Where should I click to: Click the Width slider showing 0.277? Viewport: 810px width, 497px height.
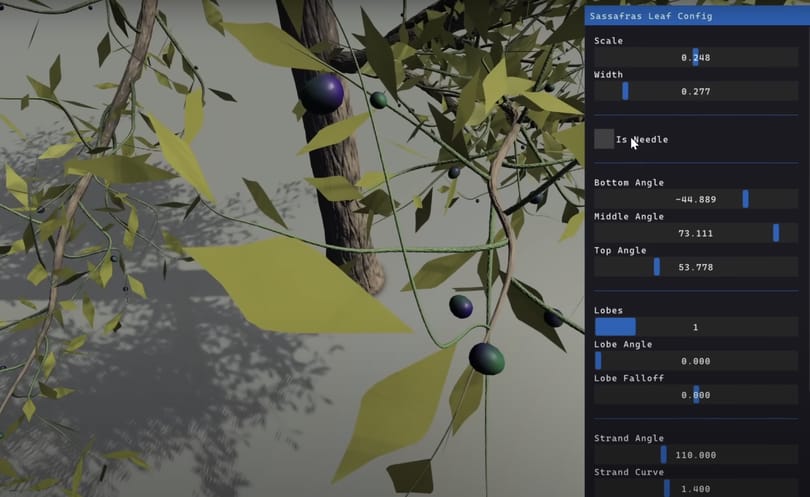pyautogui.click(x=696, y=91)
